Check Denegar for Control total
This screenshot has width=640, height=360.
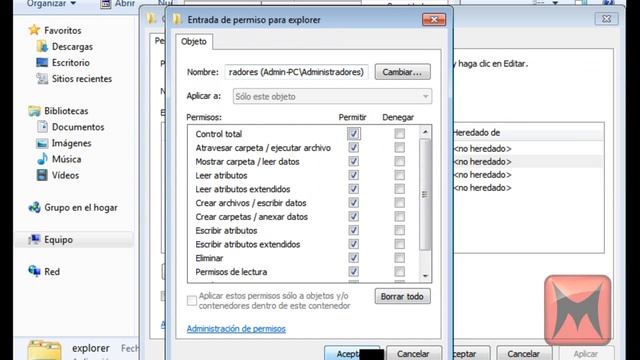click(x=400, y=133)
